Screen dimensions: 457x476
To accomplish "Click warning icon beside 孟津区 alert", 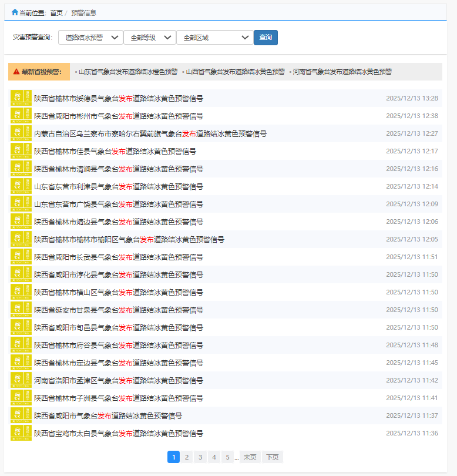I will (x=21, y=380).
